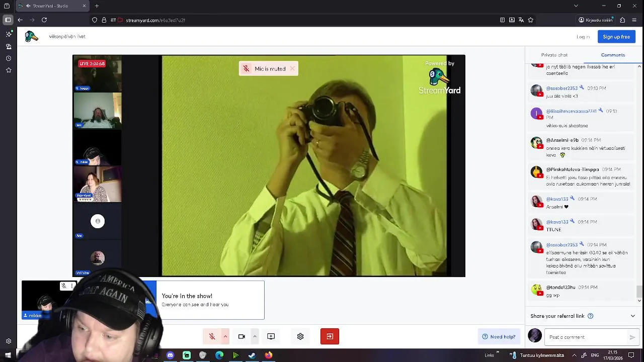Switch to the Private chat tab
The image size is (644, 362).
click(x=554, y=55)
